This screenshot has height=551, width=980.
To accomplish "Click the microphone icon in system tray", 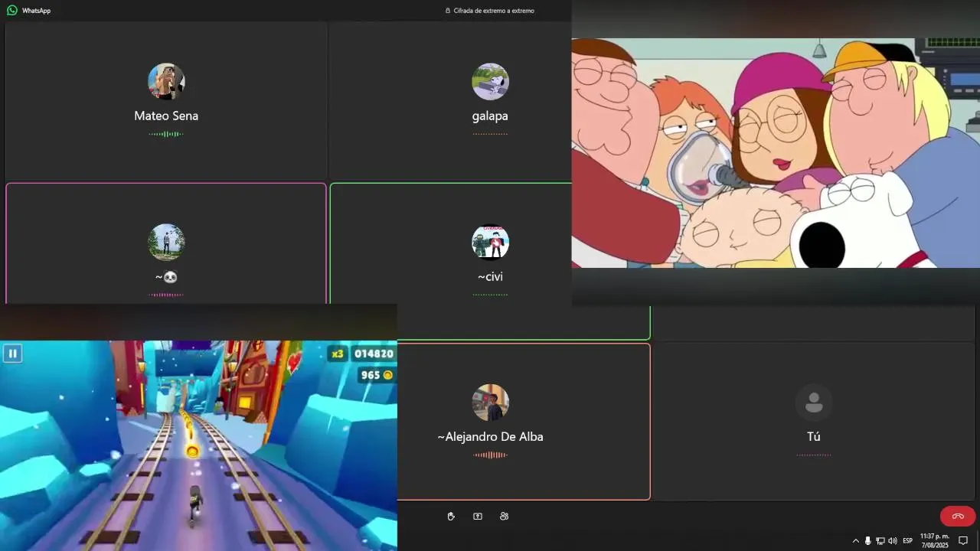I will click(x=867, y=540).
